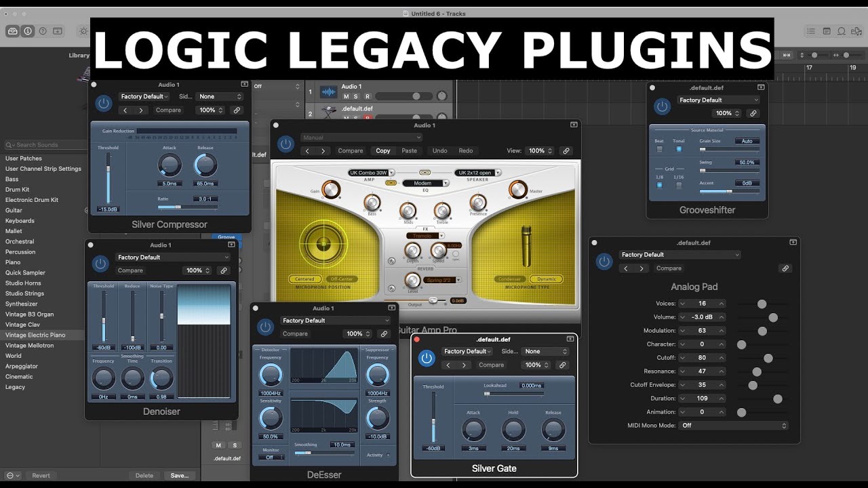
Task: Click Paste in Guitar Amp Pro header
Action: tap(410, 150)
